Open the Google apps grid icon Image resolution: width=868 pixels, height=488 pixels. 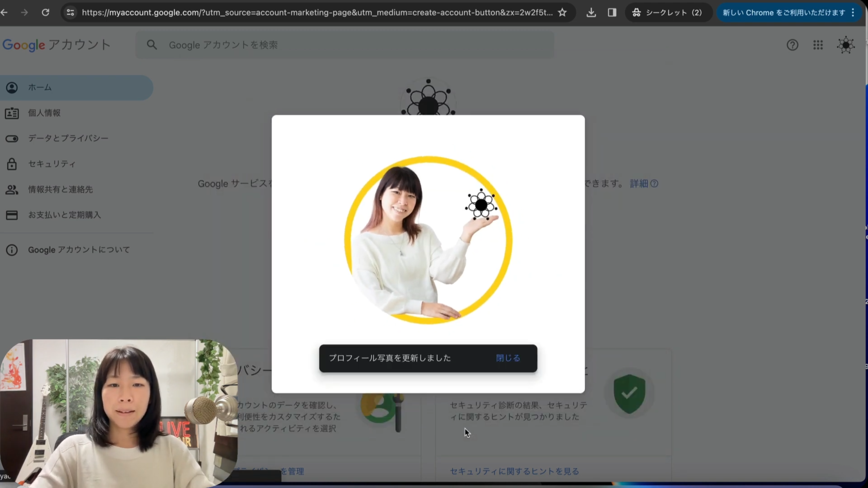point(818,45)
